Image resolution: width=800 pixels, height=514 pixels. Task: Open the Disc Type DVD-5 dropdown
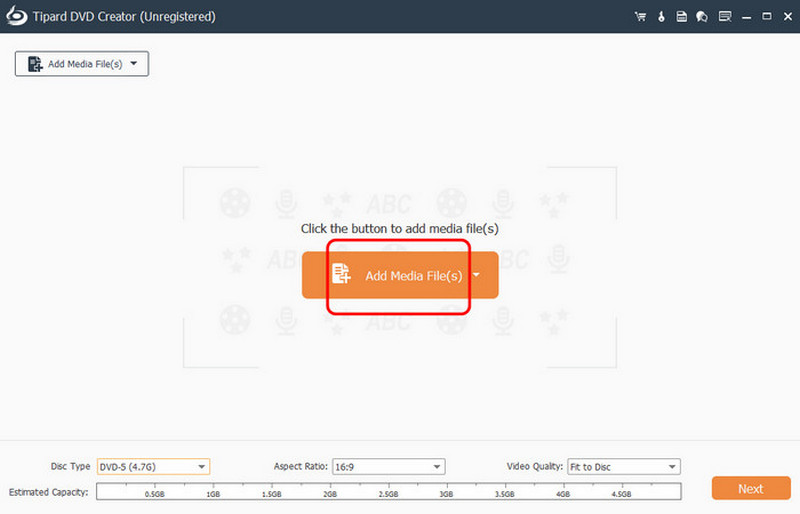coord(153,467)
